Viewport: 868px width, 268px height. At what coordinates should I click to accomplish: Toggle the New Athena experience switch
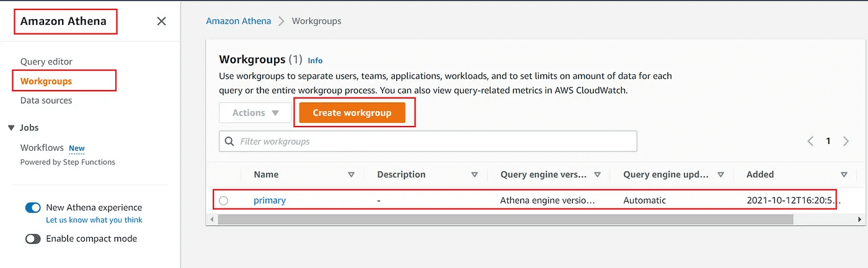tap(33, 208)
